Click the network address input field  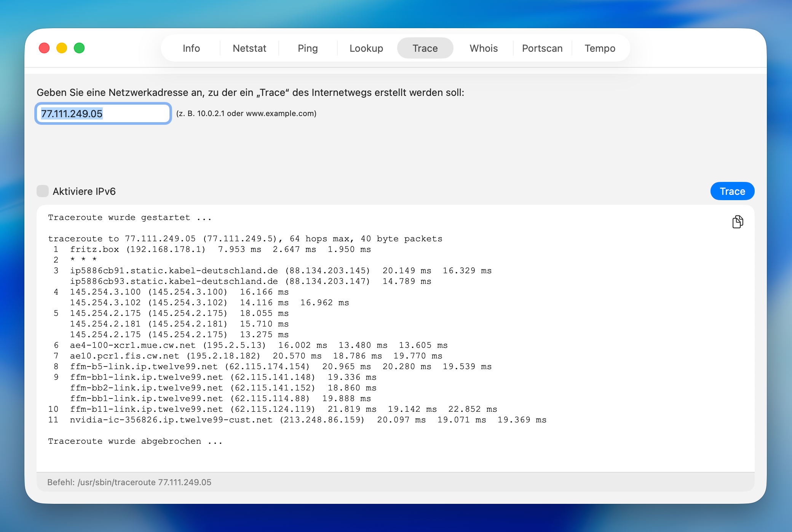pos(103,113)
